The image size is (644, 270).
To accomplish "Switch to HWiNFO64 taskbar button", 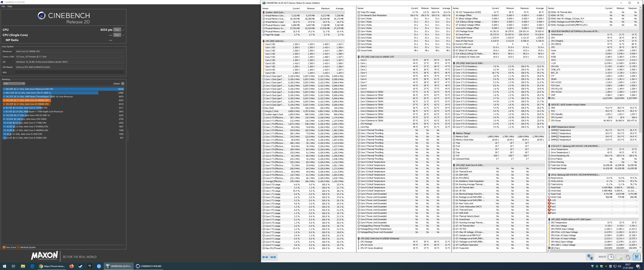I will [119, 266].
